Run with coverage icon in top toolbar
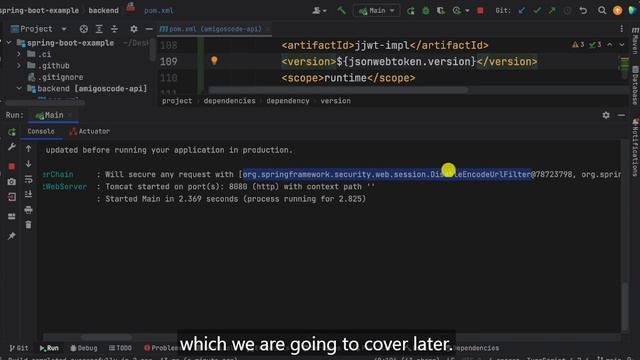Image resolution: width=640 pixels, height=360 pixels. [441, 11]
